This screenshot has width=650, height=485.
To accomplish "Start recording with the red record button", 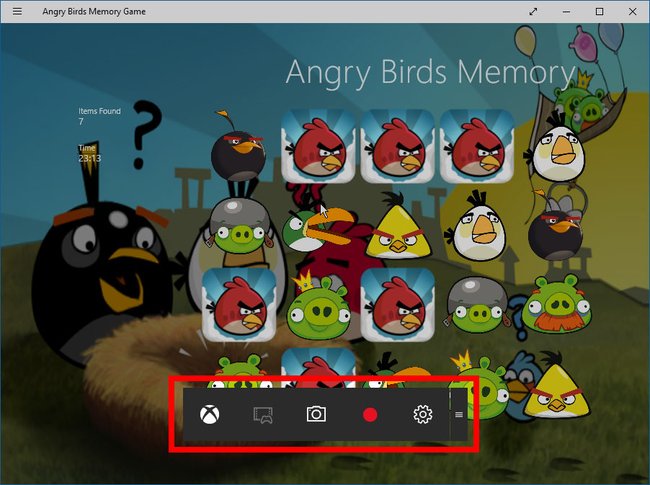I will (x=370, y=415).
